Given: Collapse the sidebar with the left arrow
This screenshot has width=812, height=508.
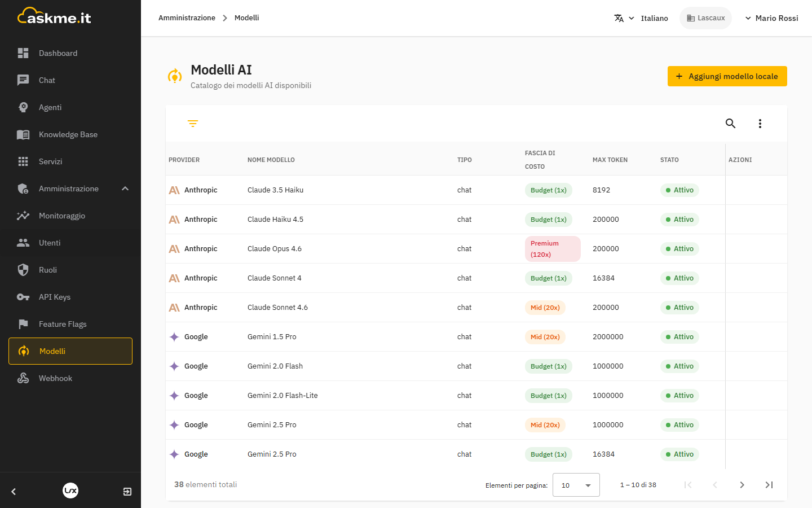Looking at the screenshot, I should pyautogui.click(x=14, y=492).
